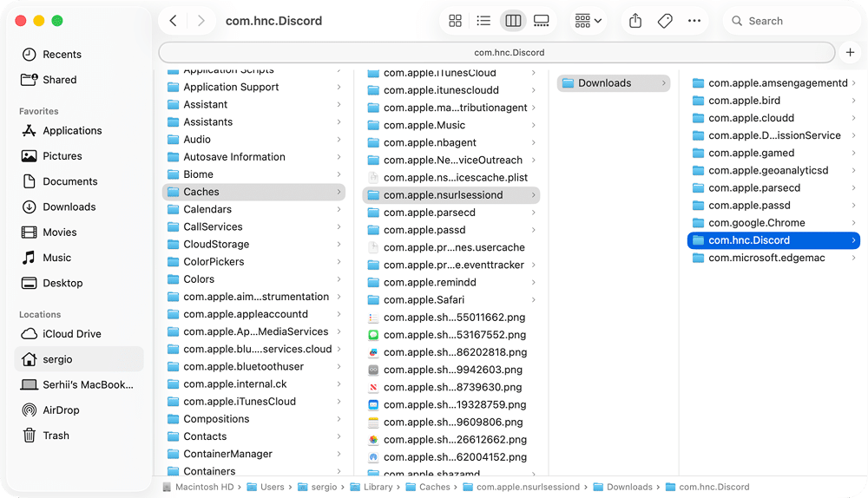Click Macintosh HD in the path bar
Image resolution: width=868 pixels, height=498 pixels.
click(198, 487)
